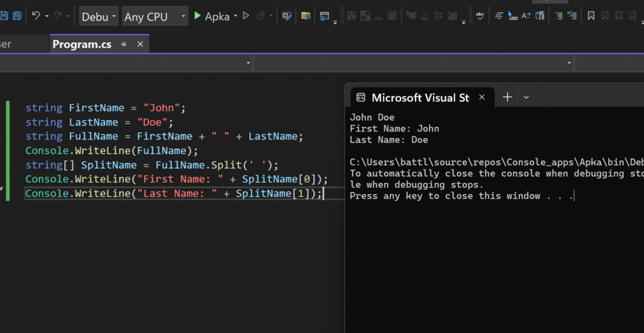The height and width of the screenshot is (333, 644).
Task: Open the Debug configuration dropdown
Action: click(98, 16)
